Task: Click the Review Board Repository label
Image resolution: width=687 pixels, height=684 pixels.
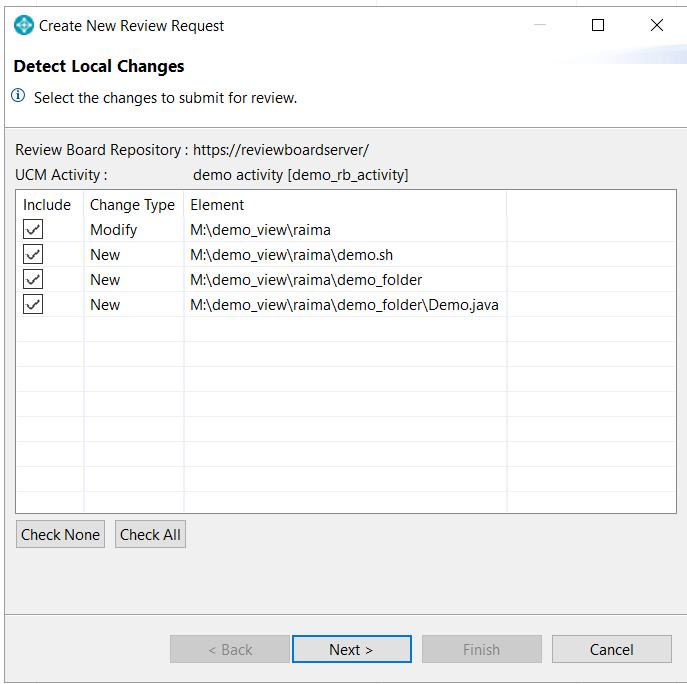Action: point(102,150)
